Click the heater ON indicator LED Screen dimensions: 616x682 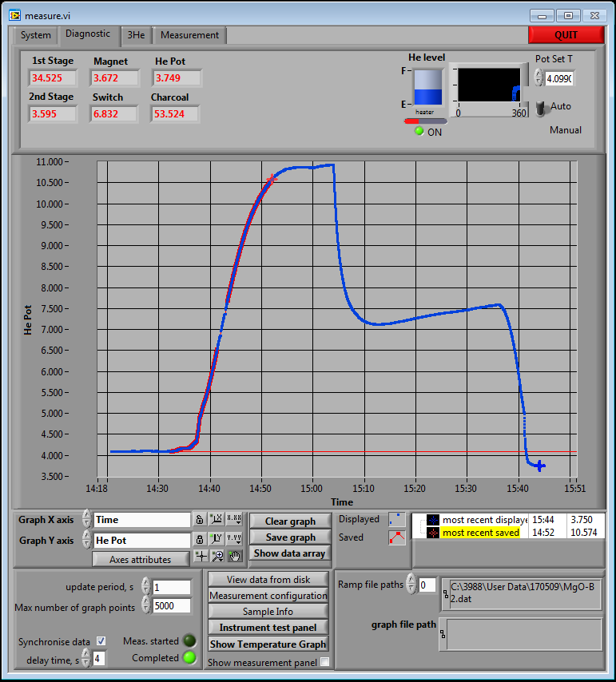[419, 131]
